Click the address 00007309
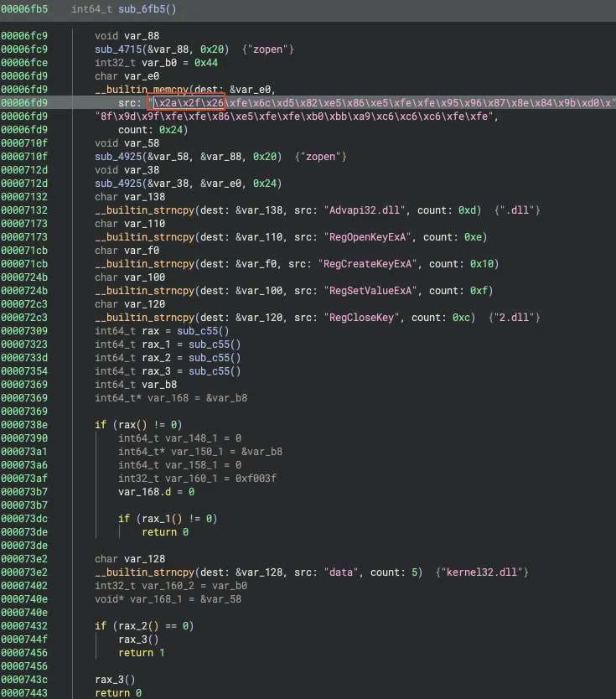616x699 pixels. coord(24,331)
